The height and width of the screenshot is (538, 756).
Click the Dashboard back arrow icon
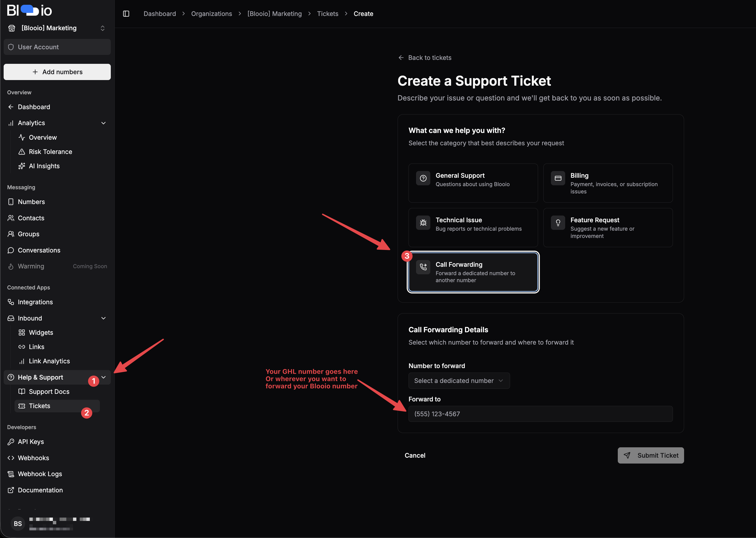click(x=11, y=107)
